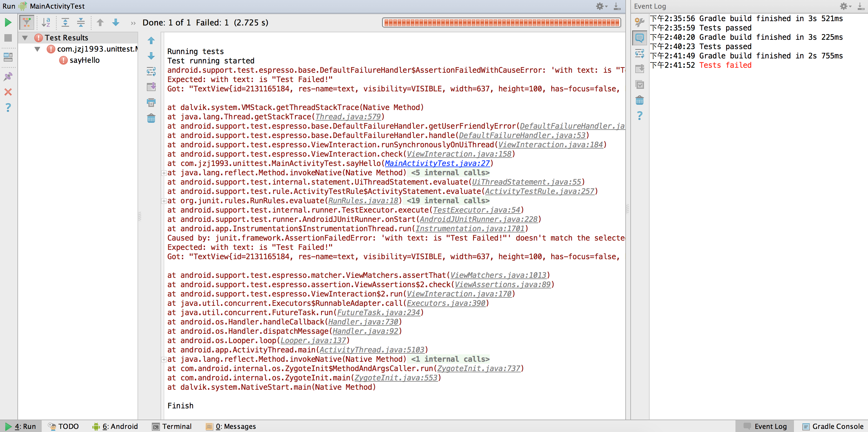
Task: Open MainActivityTest.java:27 stack trace link
Action: (437, 163)
